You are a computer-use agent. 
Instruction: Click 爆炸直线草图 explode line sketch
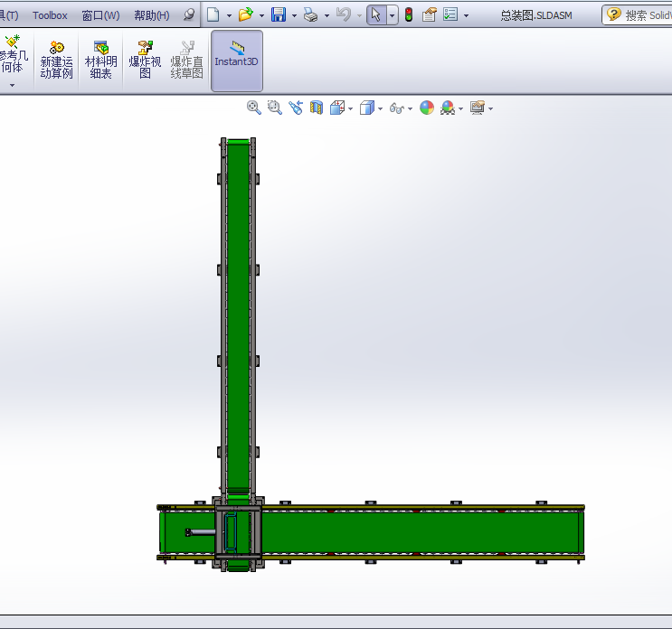187,60
